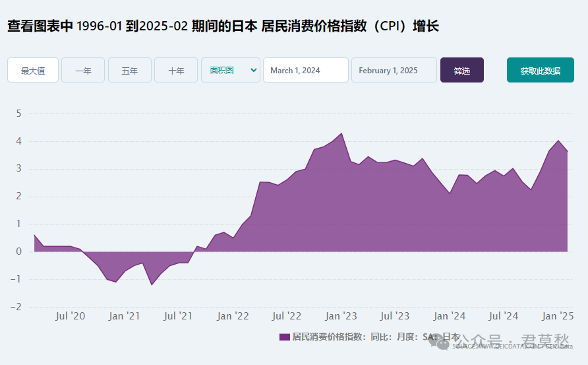Click the Jan '25 x-axis label
The height and width of the screenshot is (365, 588).
point(558,316)
